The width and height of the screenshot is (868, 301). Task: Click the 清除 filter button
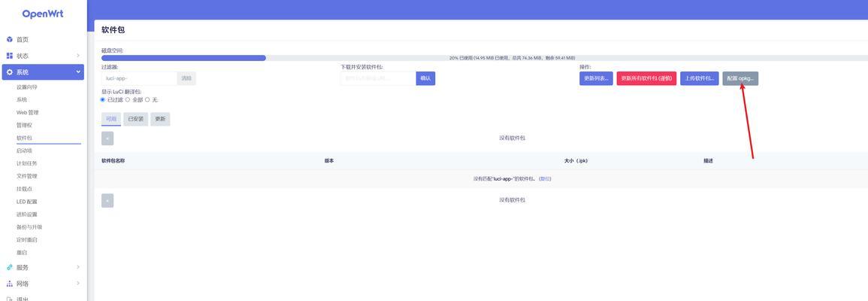pyautogui.click(x=186, y=78)
